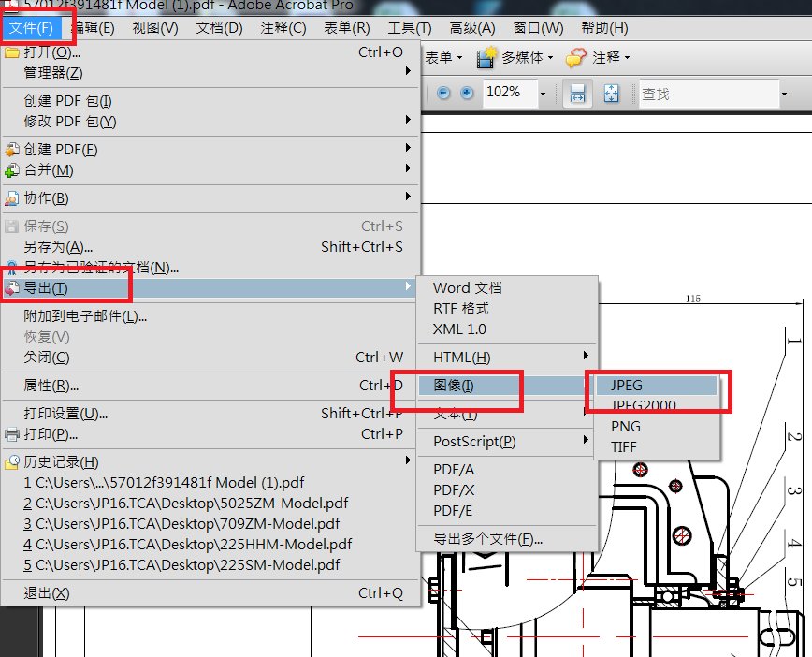Open the 窗口(W) menu

click(538, 27)
